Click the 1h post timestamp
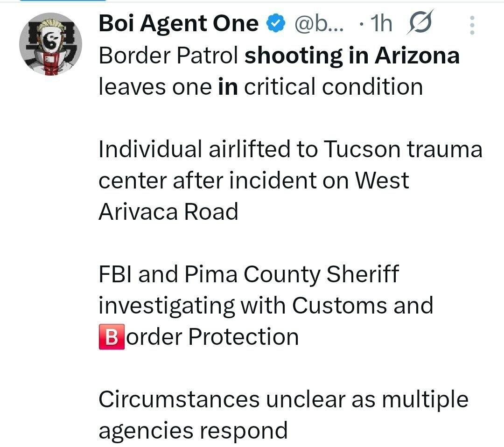Screen dimensions: 504x447 (380, 23)
